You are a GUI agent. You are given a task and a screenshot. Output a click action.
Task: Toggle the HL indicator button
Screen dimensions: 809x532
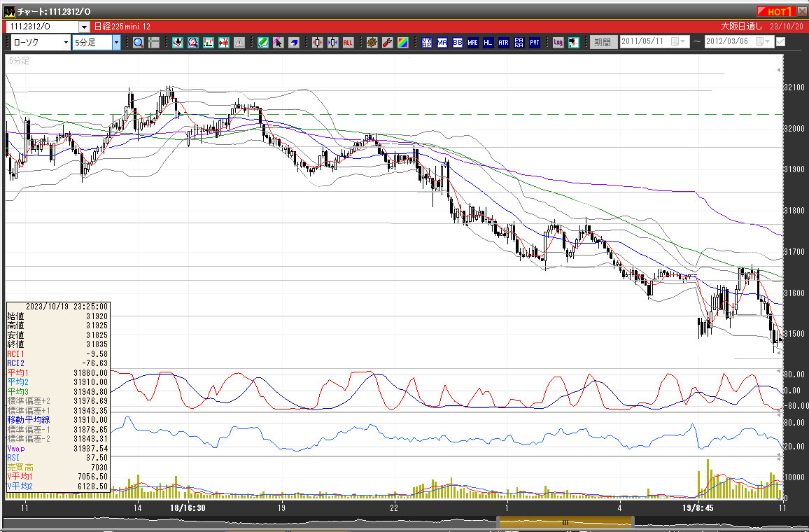[488, 42]
